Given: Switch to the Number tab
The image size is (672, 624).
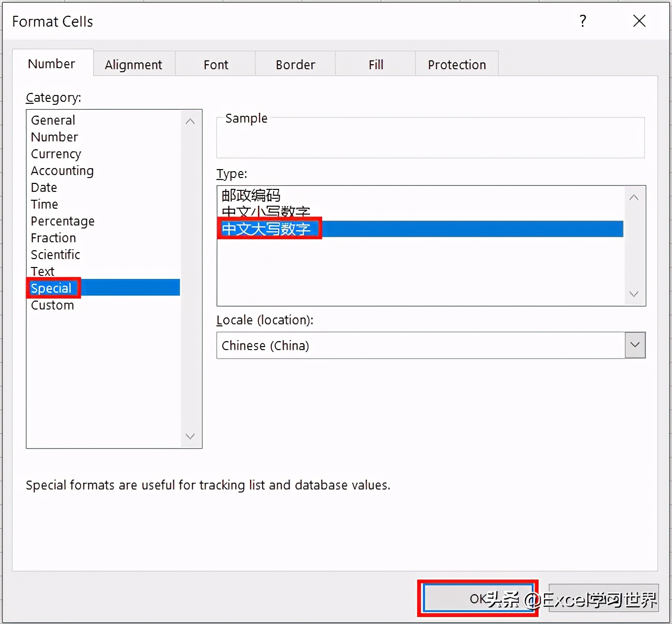Looking at the screenshot, I should coord(52,63).
